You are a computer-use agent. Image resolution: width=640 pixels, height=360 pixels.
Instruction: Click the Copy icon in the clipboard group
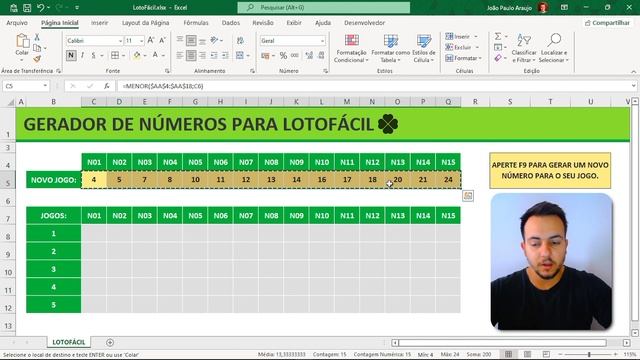[37, 48]
